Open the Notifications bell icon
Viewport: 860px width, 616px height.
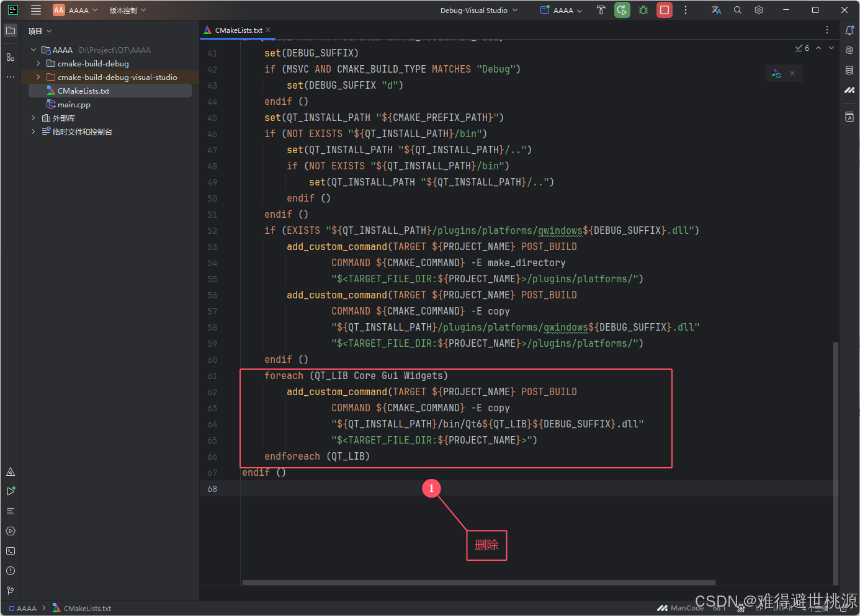click(x=849, y=30)
